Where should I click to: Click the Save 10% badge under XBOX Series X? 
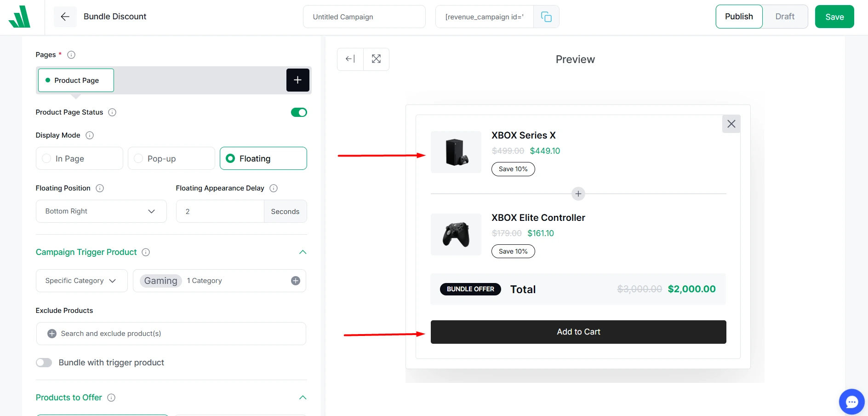513,169
